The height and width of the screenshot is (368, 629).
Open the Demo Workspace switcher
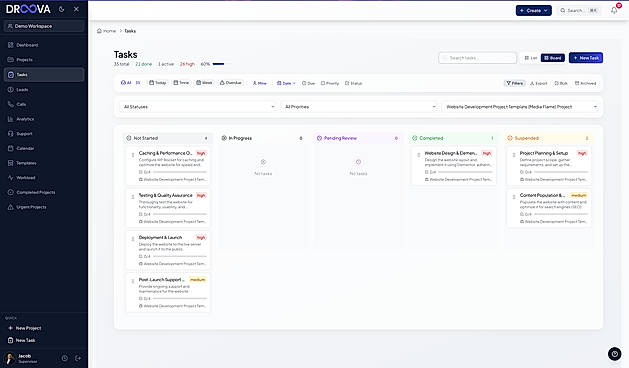click(44, 26)
